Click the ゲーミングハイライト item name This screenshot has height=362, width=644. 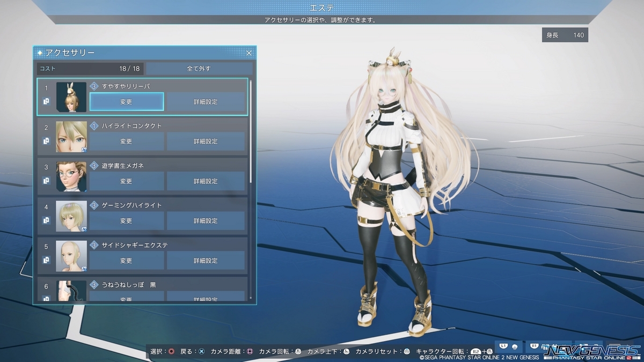pyautogui.click(x=132, y=205)
